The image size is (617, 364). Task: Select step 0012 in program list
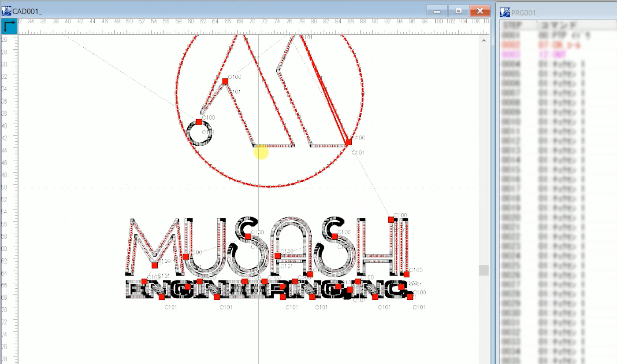click(558, 141)
